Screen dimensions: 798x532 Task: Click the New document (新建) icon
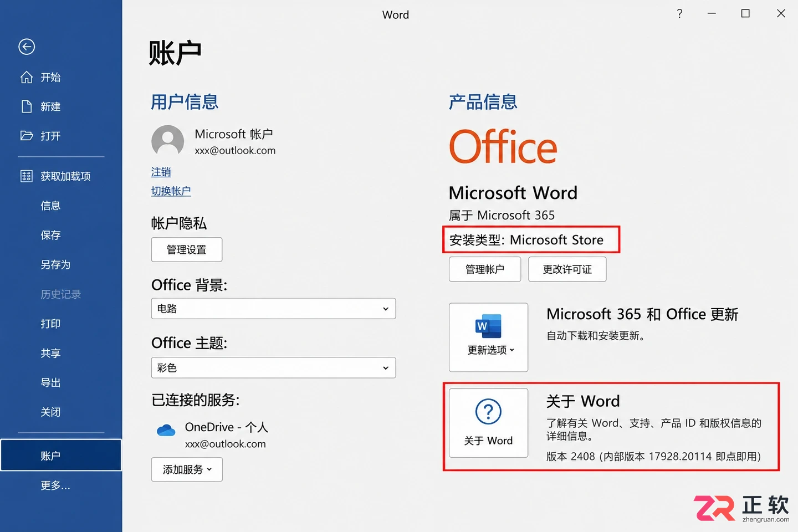(27, 106)
